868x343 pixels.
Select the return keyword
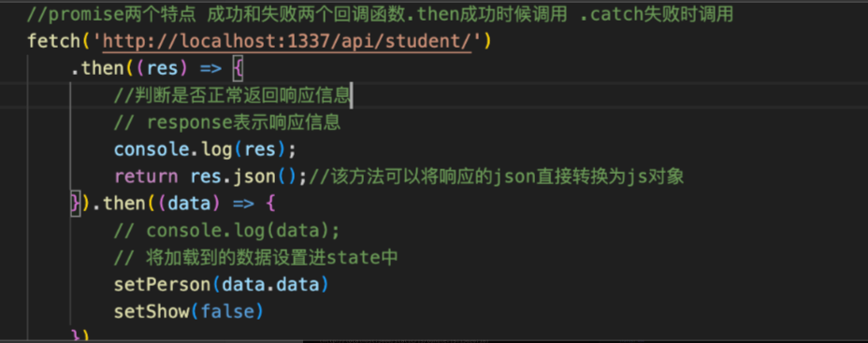(146, 177)
